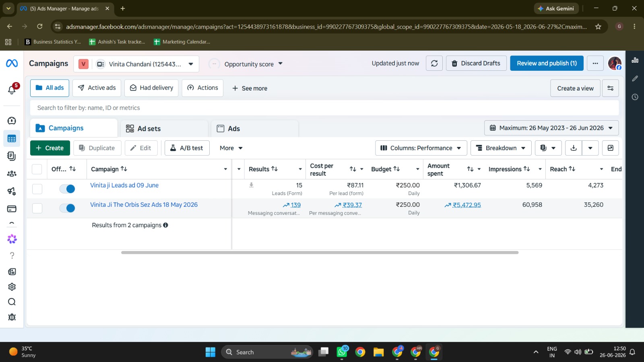Open the Budget column options arrow
The height and width of the screenshot is (362, 644).
pyautogui.click(x=418, y=169)
